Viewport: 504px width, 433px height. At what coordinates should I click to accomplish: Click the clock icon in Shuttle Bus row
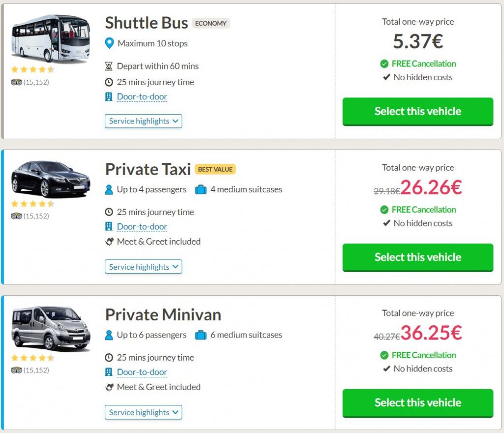click(109, 82)
